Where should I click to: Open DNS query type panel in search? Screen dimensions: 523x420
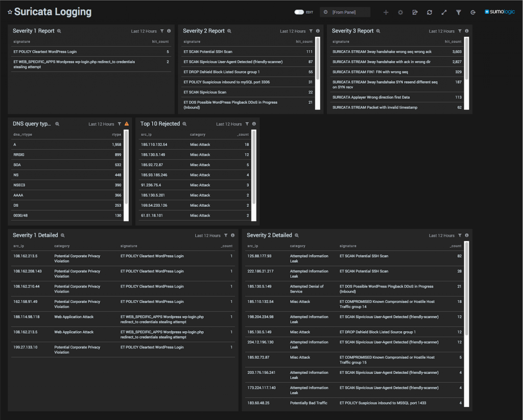coord(57,124)
